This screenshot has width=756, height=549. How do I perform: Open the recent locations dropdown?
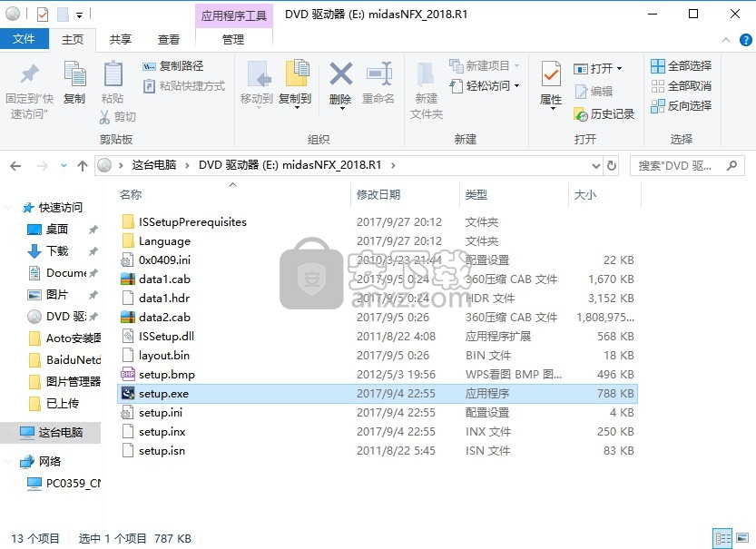(64, 166)
